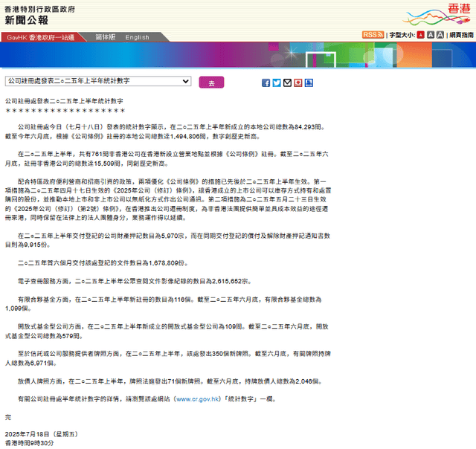
Task: Click the Hong Kong brand dragon logo
Action: click(x=437, y=14)
